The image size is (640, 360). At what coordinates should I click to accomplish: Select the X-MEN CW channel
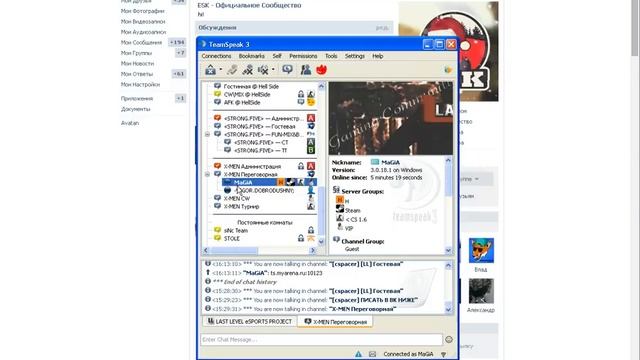(x=237, y=198)
